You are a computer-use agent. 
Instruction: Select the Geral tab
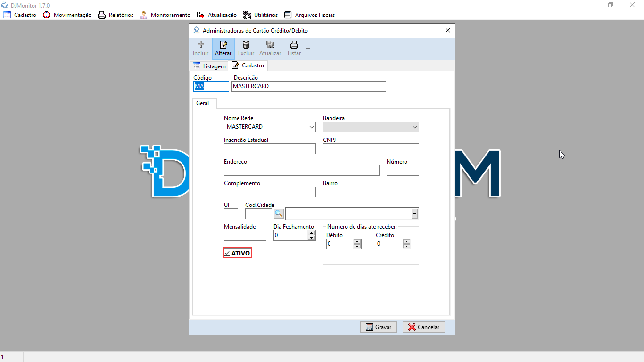pyautogui.click(x=203, y=103)
